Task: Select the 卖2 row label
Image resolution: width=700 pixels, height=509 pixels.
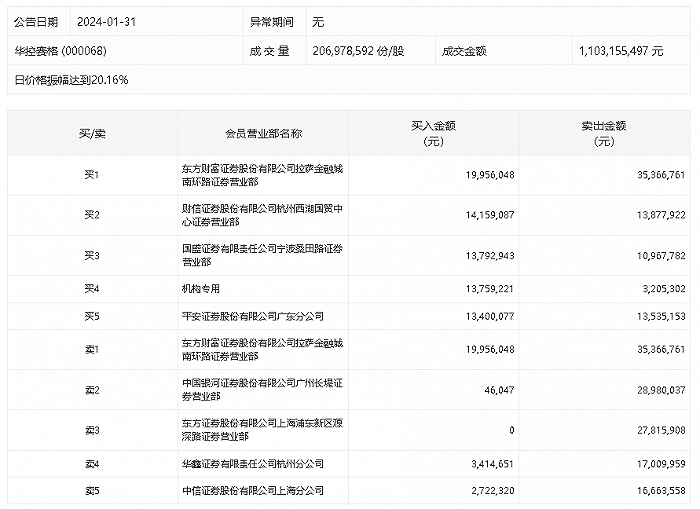Action: pos(92,390)
